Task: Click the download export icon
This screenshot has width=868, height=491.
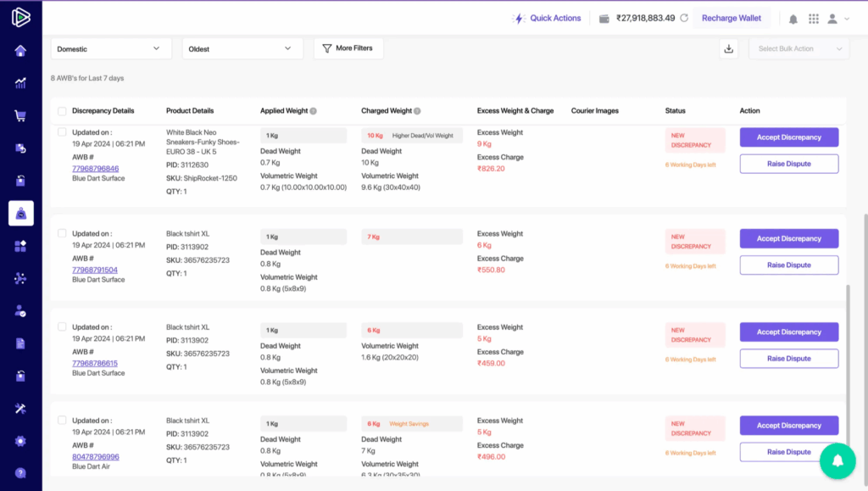Action: pos(728,49)
